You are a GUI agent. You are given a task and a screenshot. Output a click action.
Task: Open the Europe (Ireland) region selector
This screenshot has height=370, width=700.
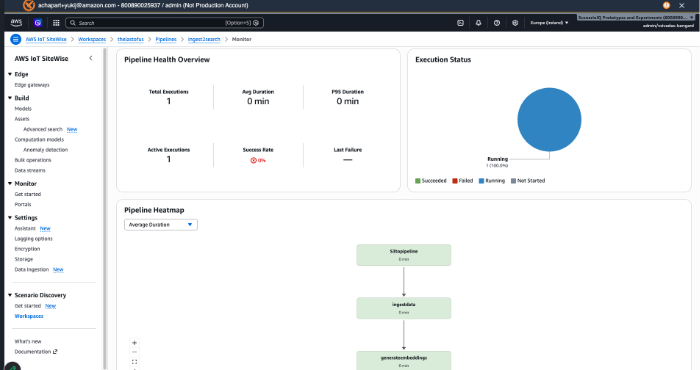click(549, 23)
